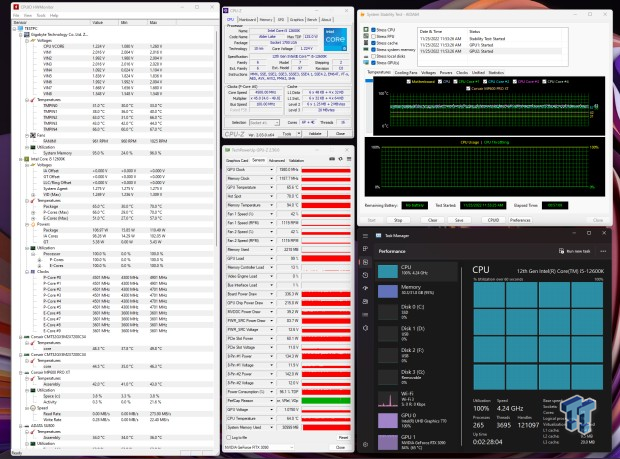Open Services icon in Task Manager sidebar
Viewport: 620px width, 459px height.
(365, 328)
